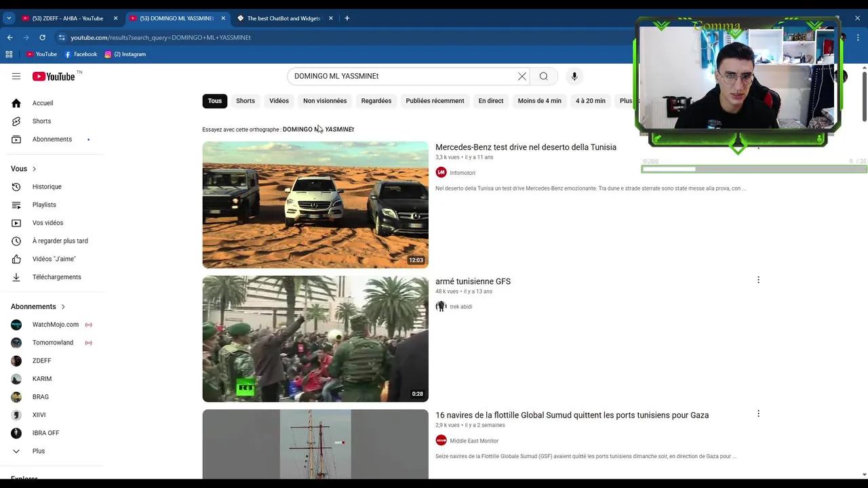Open the three-dot menu for armé tunisienne GFS
Image resolution: width=868 pixels, height=488 pixels.
pyautogui.click(x=758, y=280)
